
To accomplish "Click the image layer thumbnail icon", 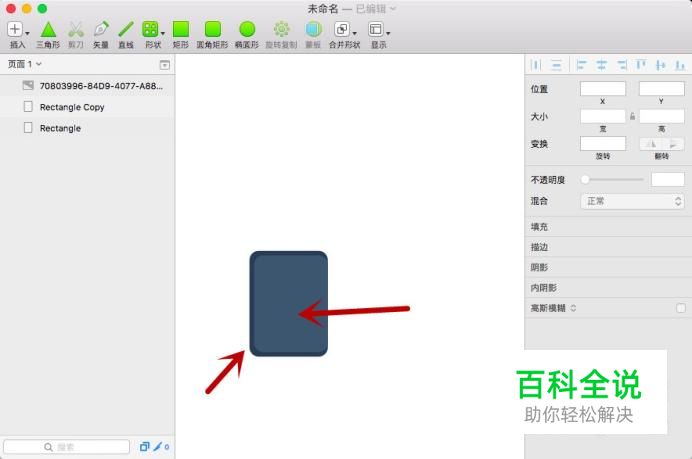I will (28, 85).
